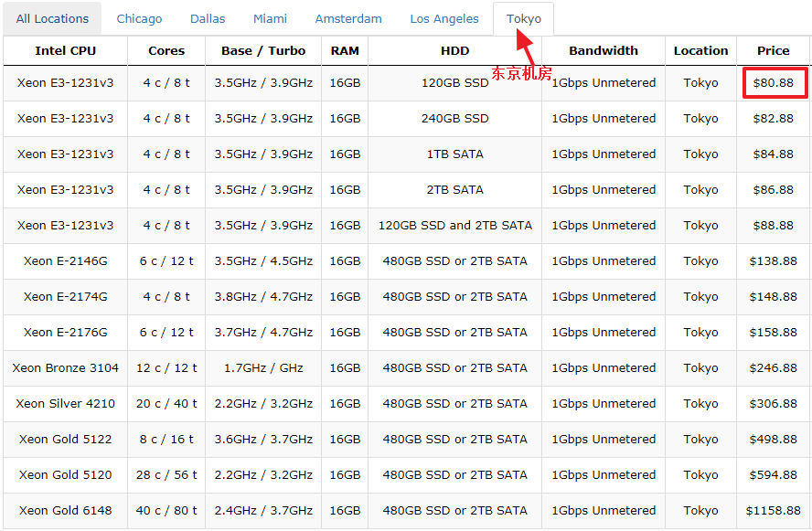
Task: Click the 240GB SSD storage cell
Action: [x=454, y=119]
